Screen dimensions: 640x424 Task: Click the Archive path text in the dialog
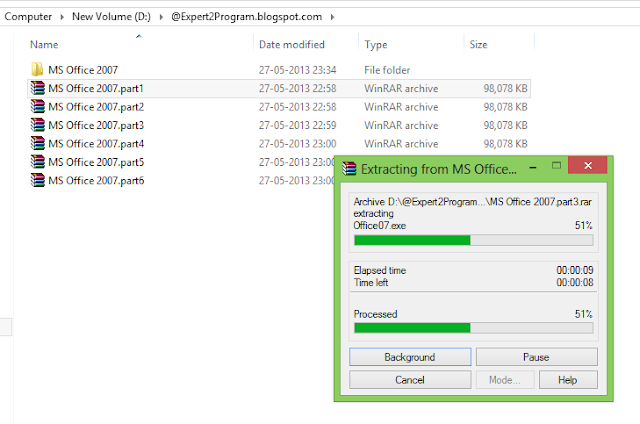[x=473, y=202]
